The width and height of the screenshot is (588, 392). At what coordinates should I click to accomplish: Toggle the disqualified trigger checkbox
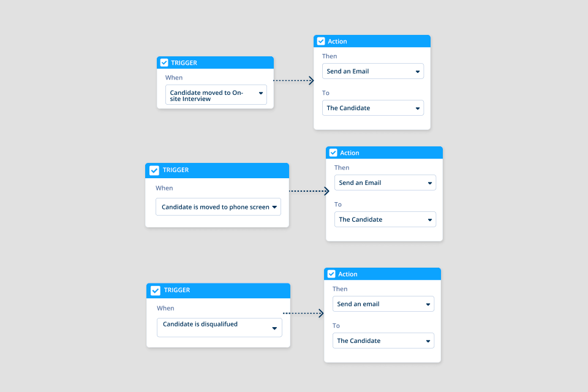click(156, 290)
